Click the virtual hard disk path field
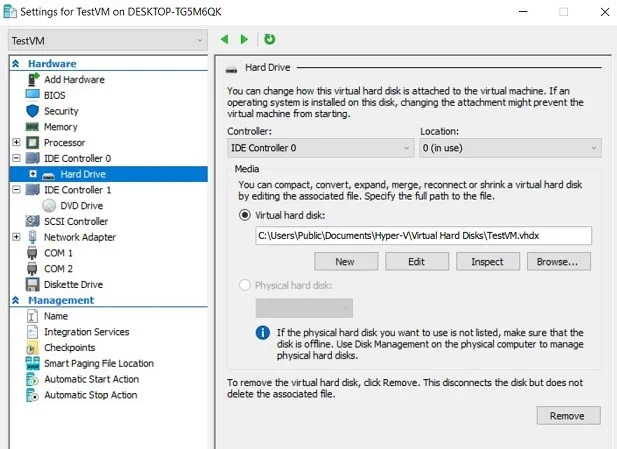Screen dimensions: 617x449 (423, 236)
